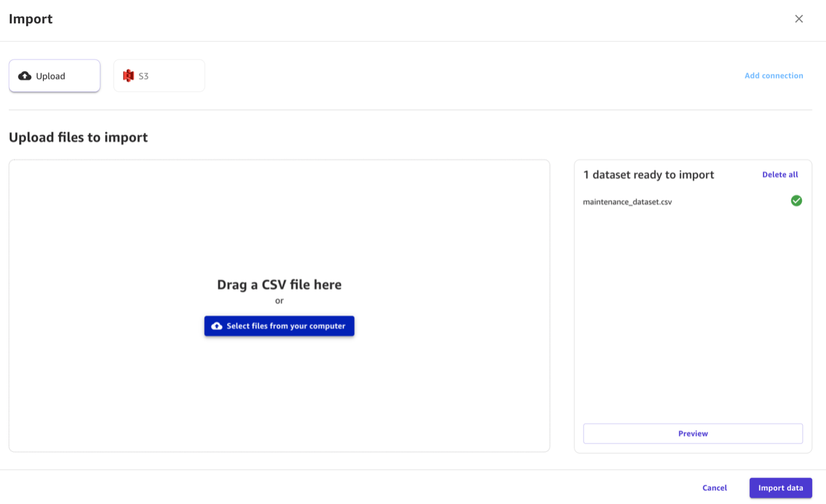Image resolution: width=826 pixels, height=504 pixels.
Task: Click the cloud icon inside the select files button
Action: pos(217,326)
